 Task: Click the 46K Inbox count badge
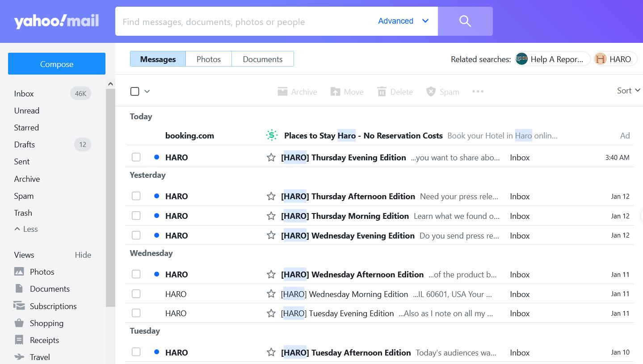tap(80, 93)
